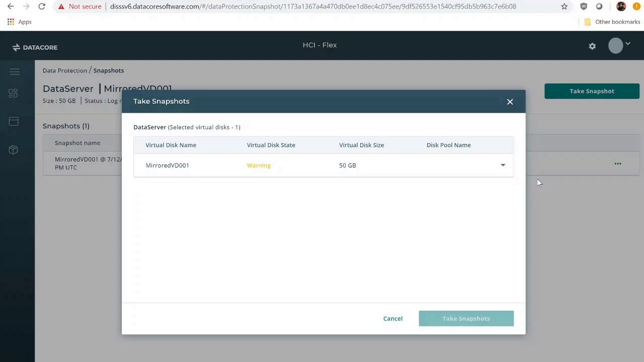Cancel the snapshot dialog
This screenshot has height=362, width=644.
[x=393, y=319]
